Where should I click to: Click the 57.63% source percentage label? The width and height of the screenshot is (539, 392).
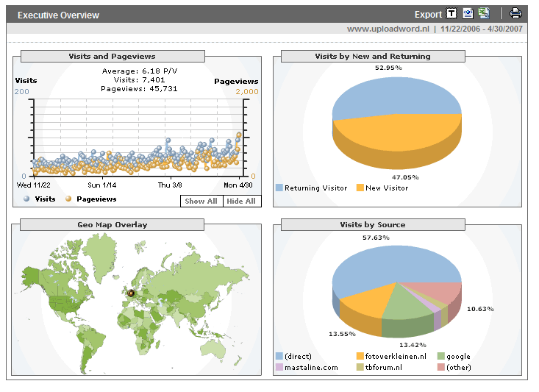coord(376,238)
